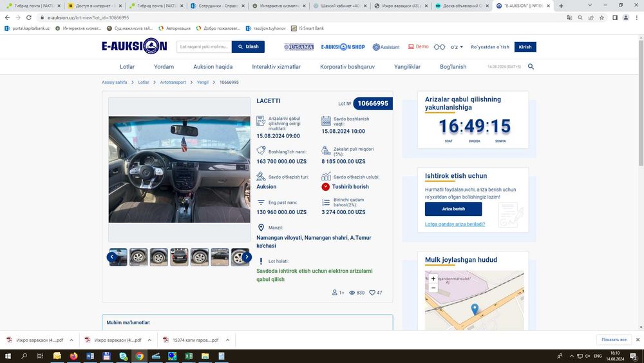This screenshot has height=363, width=644.
Task: Click the eye views count icon
Action: [352, 293]
